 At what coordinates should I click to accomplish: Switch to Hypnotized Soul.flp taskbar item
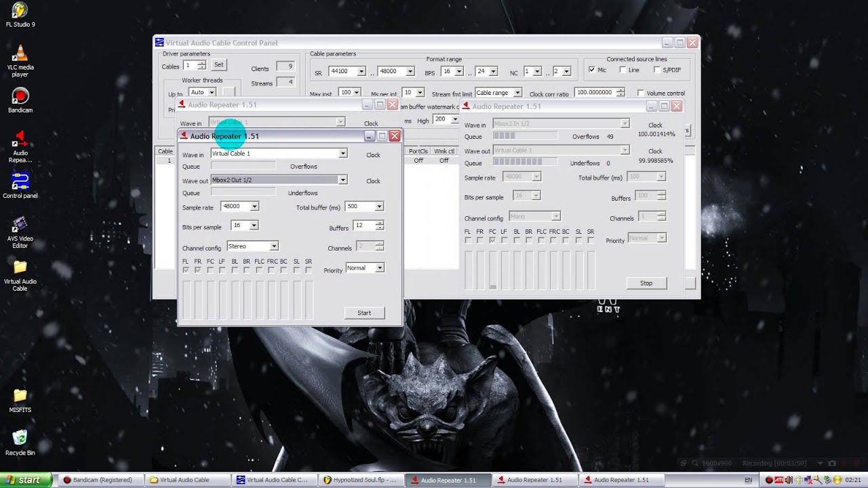pos(361,480)
